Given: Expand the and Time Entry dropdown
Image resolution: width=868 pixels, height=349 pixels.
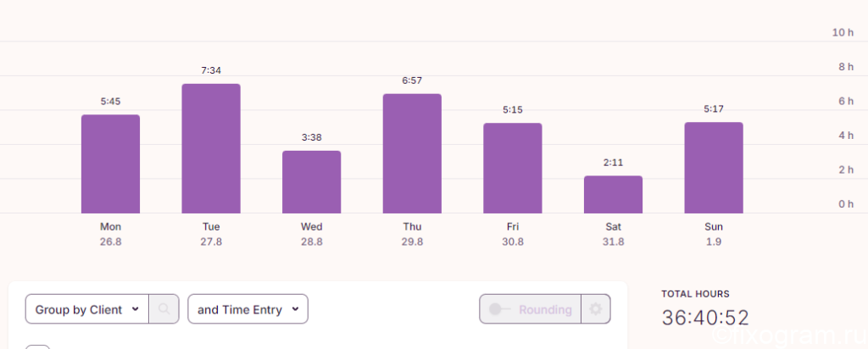Looking at the screenshot, I should pyautogui.click(x=248, y=309).
